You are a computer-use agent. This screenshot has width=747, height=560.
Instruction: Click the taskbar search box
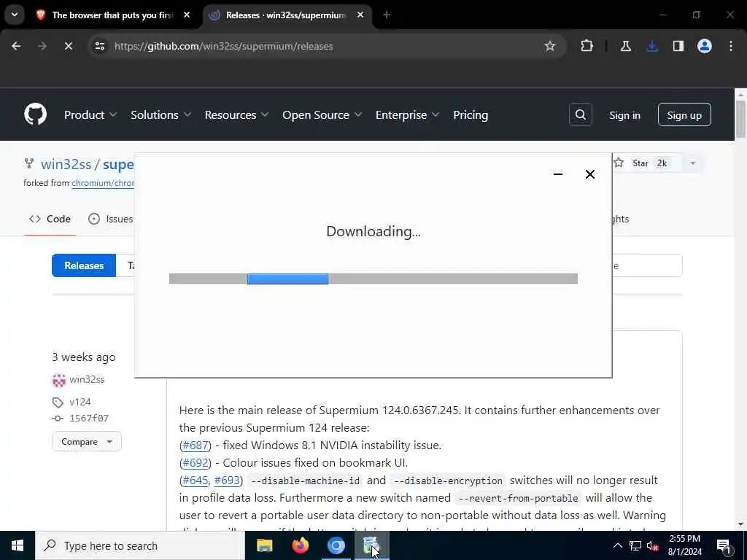click(x=140, y=545)
